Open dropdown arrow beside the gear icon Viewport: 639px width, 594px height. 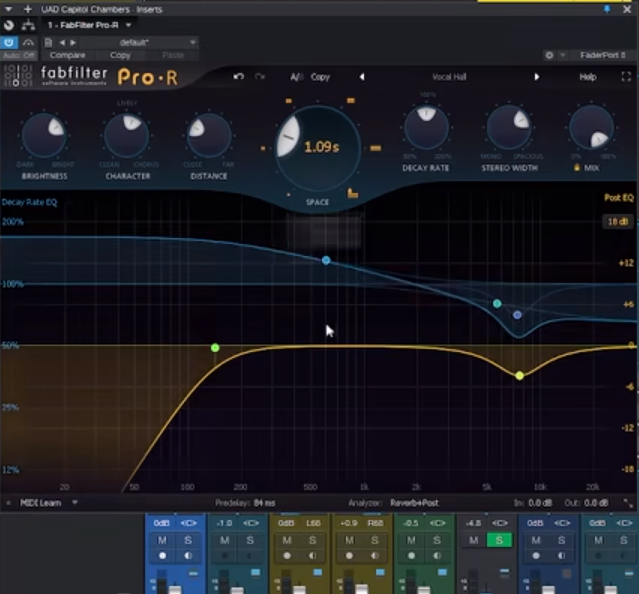coord(563,55)
